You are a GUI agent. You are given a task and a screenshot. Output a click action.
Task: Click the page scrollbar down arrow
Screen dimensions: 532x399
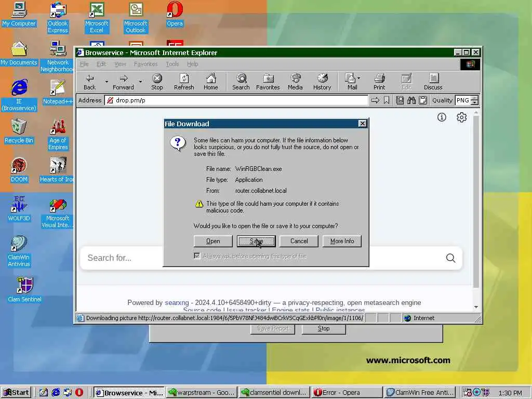476,307
